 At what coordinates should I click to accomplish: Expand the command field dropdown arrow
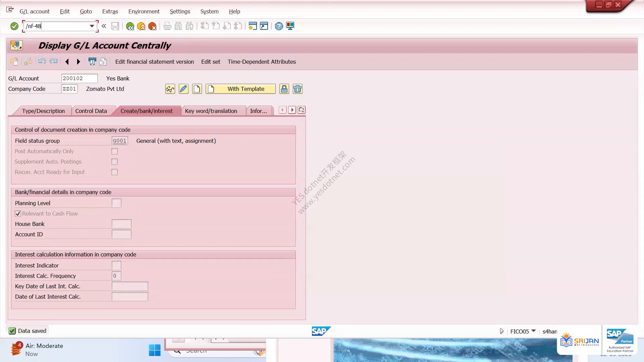click(x=92, y=26)
